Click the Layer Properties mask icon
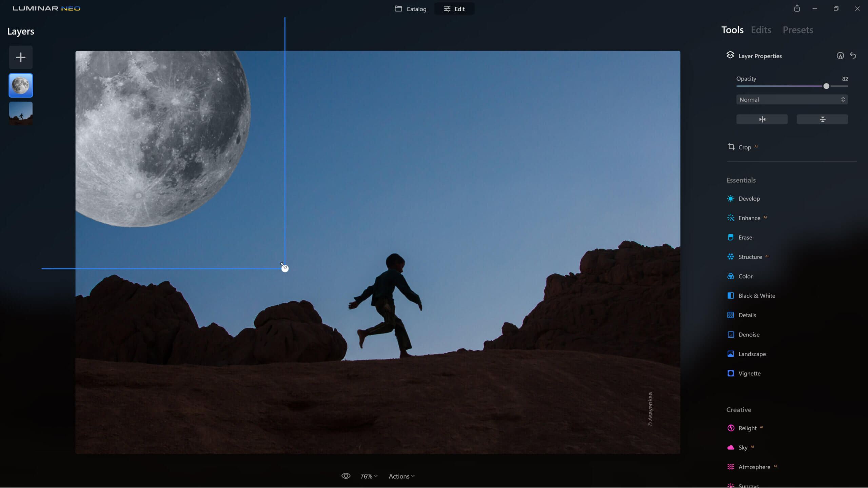Viewport: 868px width, 488px height. pos(840,56)
